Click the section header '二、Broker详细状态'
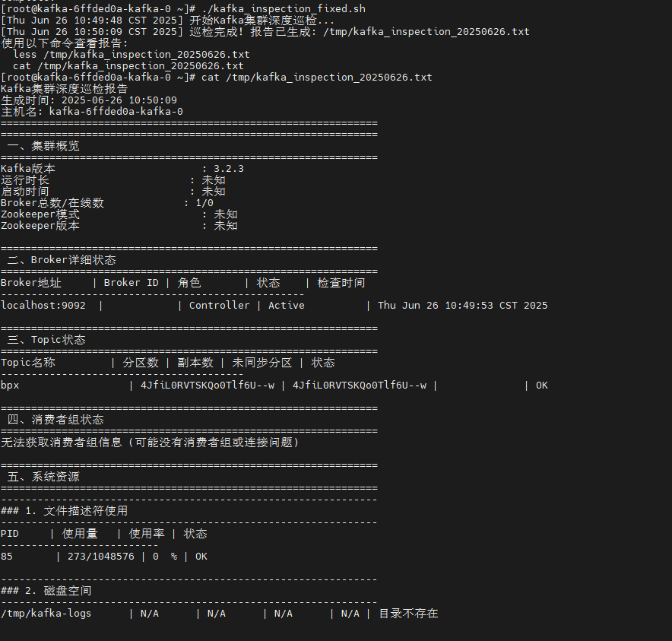The height and width of the screenshot is (641, 672). [62, 260]
